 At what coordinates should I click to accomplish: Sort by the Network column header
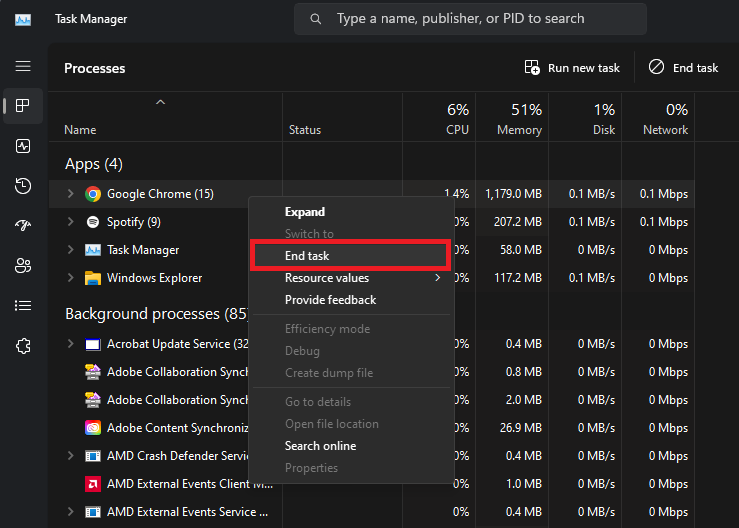coord(658,118)
